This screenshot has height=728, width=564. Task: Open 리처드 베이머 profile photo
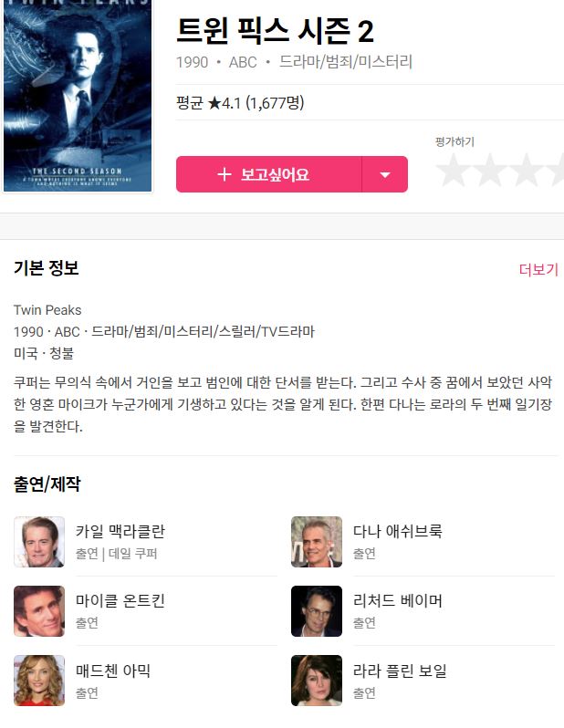tap(317, 611)
